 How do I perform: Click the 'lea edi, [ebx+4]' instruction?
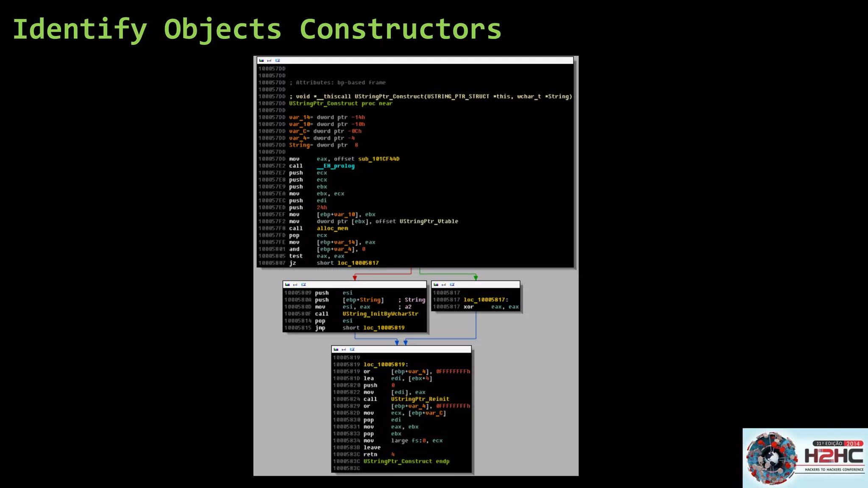pyautogui.click(x=398, y=379)
